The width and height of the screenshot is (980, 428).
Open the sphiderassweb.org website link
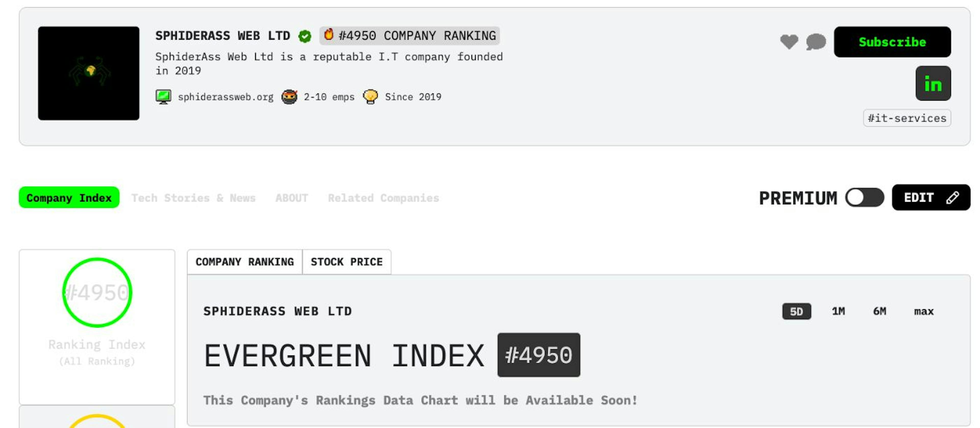coord(226,97)
